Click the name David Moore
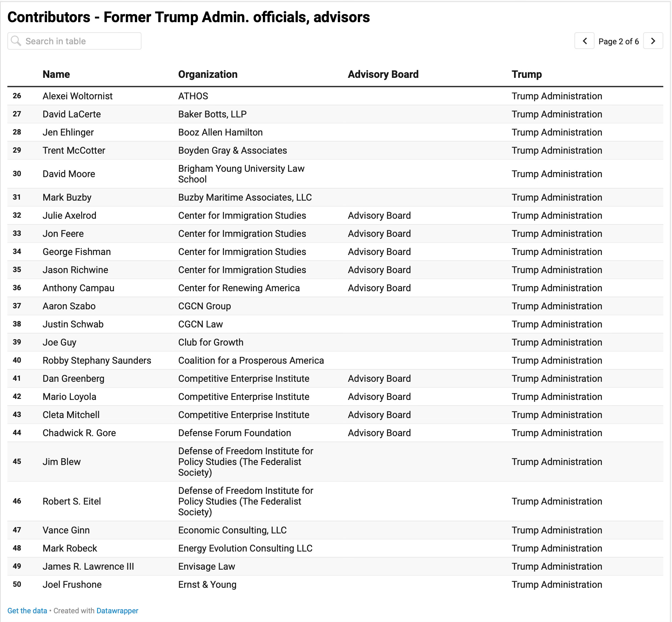The height and width of the screenshot is (622, 672). coord(69,174)
